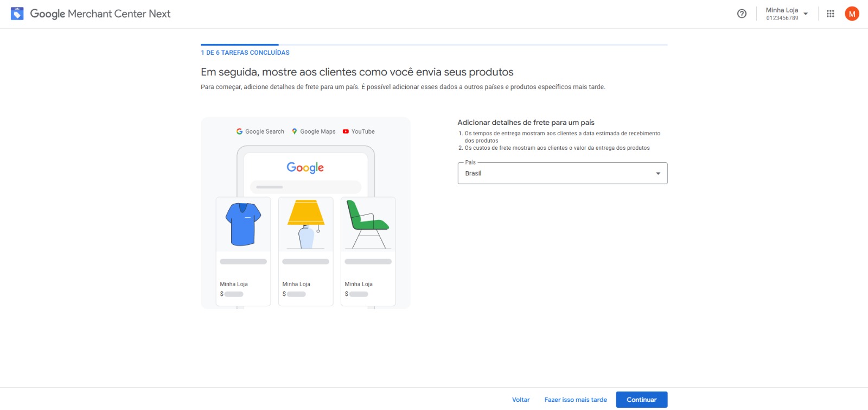This screenshot has height=410, width=868.
Task: Click the Google Maps pin icon
Action: tap(295, 131)
